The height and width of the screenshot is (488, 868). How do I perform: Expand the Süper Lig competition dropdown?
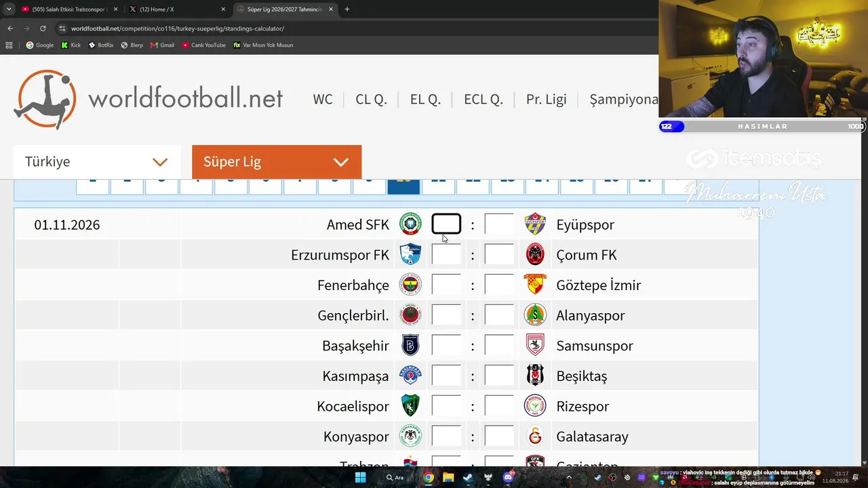point(277,162)
